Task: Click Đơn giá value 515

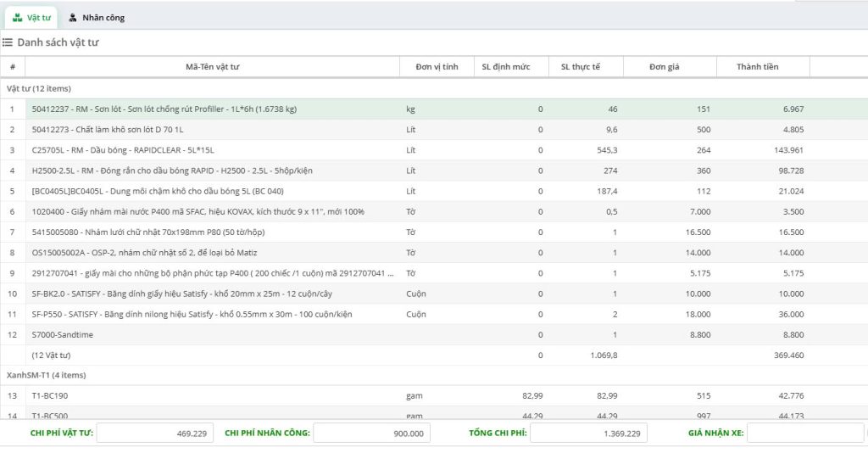Action: pyautogui.click(x=704, y=395)
